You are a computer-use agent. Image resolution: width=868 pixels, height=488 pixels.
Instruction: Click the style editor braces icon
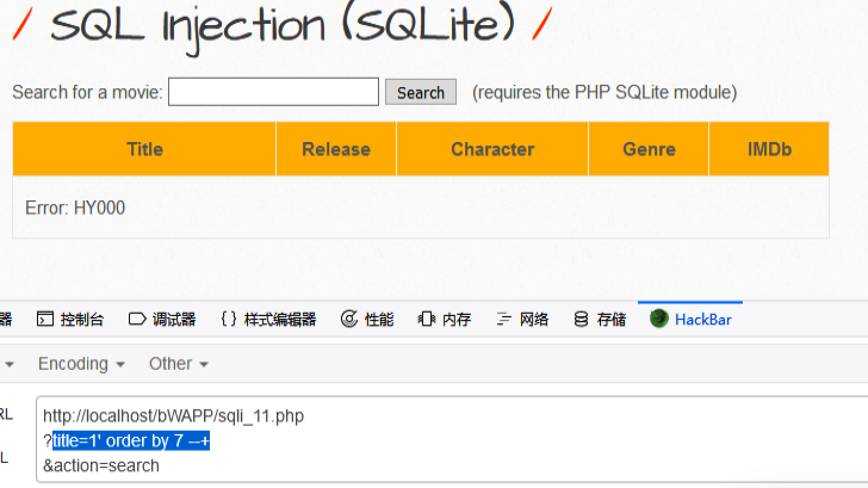click(x=229, y=319)
